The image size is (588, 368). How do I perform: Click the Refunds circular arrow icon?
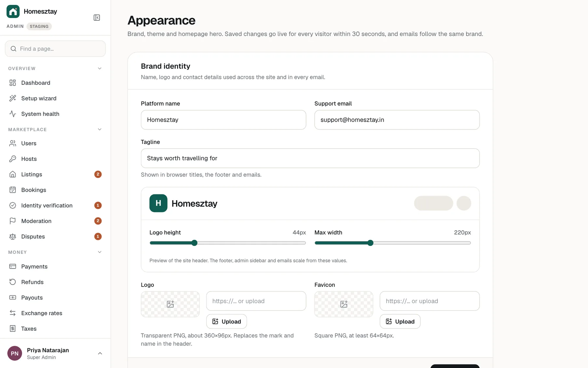coord(13,282)
